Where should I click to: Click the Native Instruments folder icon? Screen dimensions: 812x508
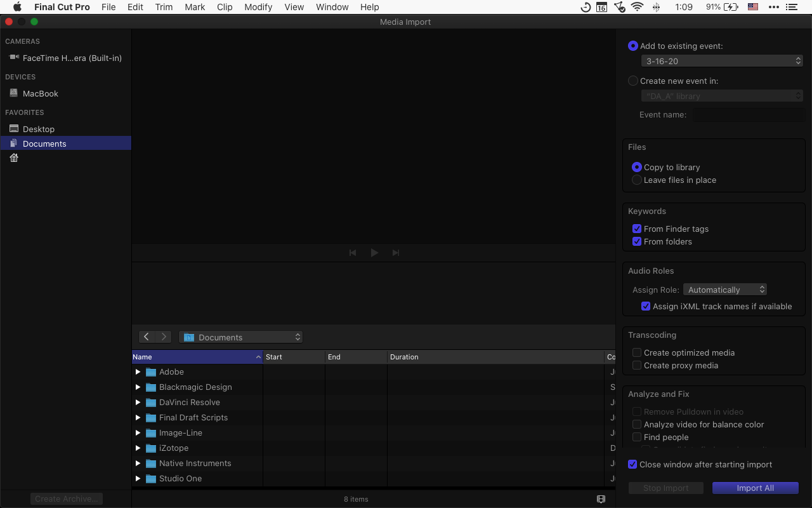tap(151, 464)
